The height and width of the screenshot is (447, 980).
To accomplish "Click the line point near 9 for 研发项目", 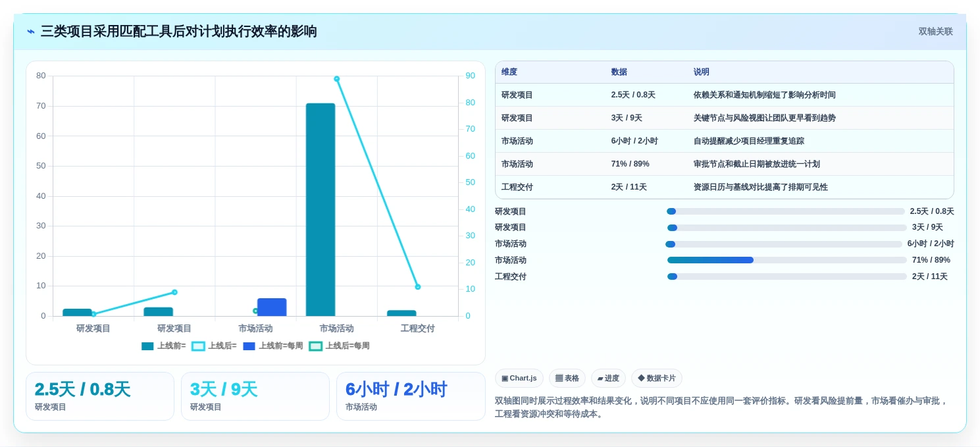I will coord(174,292).
